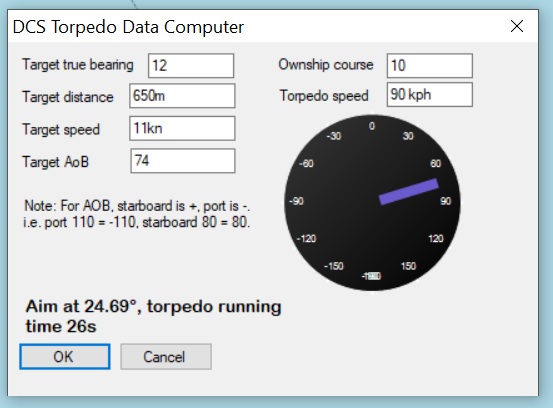Click the 'Target speed' label
This screenshot has height=408, width=553.
[61, 129]
